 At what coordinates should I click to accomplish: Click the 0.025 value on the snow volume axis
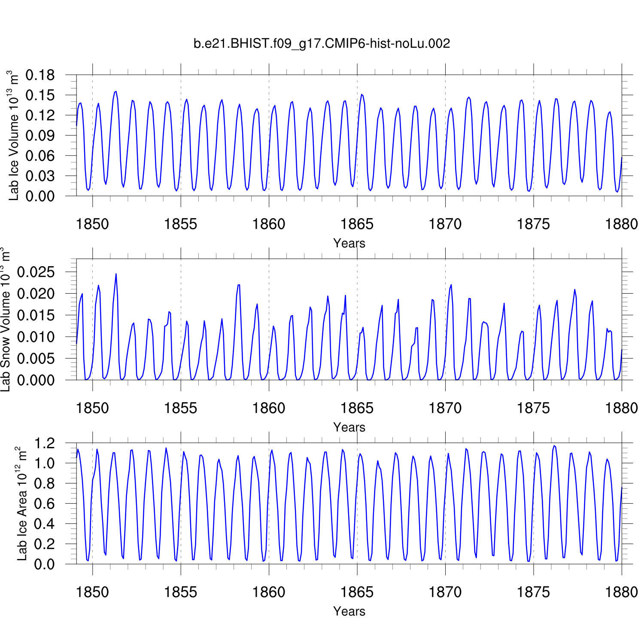point(36,272)
